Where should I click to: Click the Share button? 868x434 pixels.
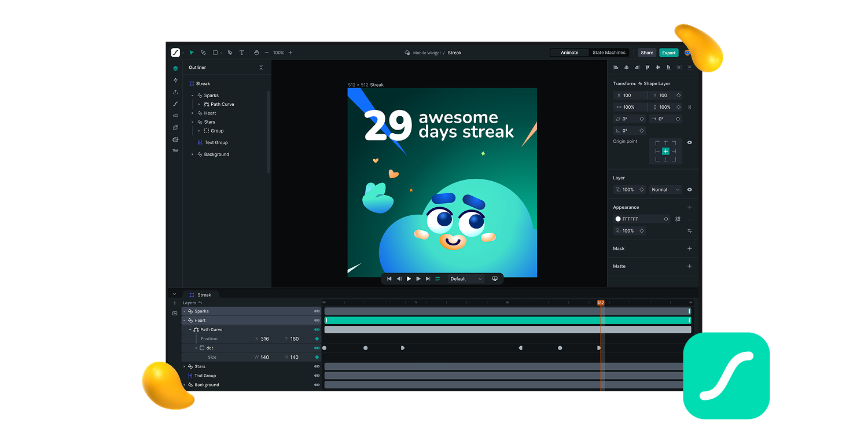tap(647, 53)
